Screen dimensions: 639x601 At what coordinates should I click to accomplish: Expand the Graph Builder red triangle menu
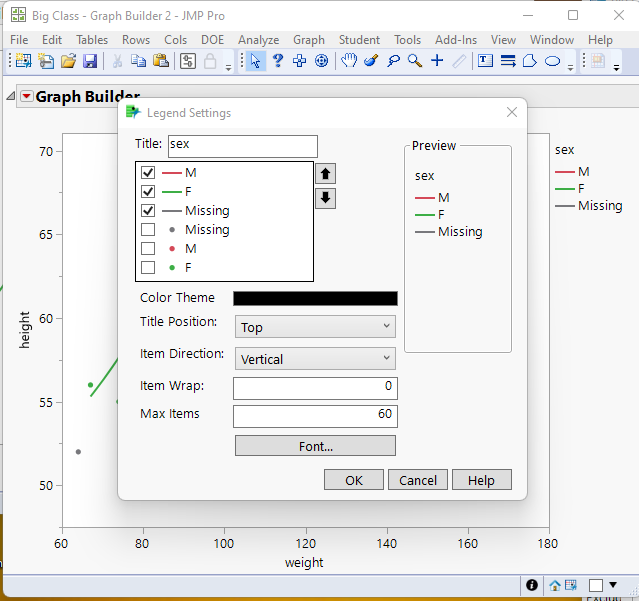pyautogui.click(x=26, y=97)
